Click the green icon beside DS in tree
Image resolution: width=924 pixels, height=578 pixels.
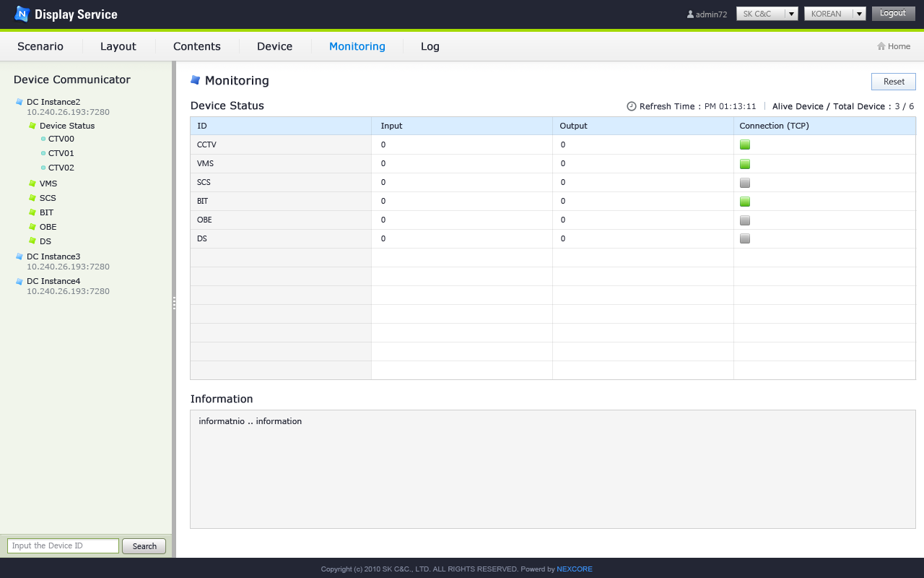[x=32, y=241]
